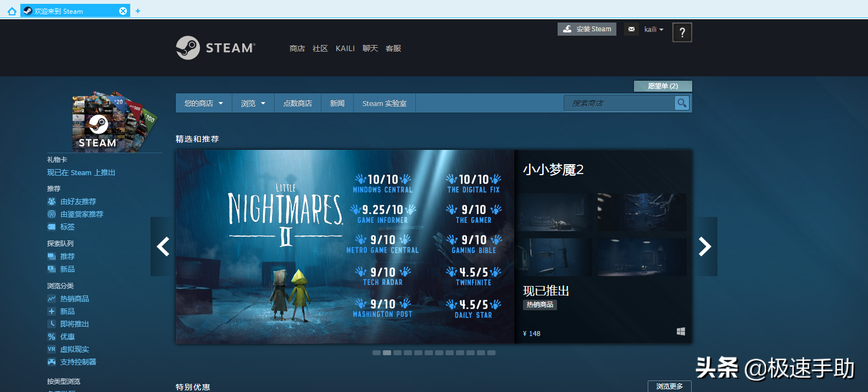
Task: Switch to the 点数商店 tab
Action: [x=298, y=103]
